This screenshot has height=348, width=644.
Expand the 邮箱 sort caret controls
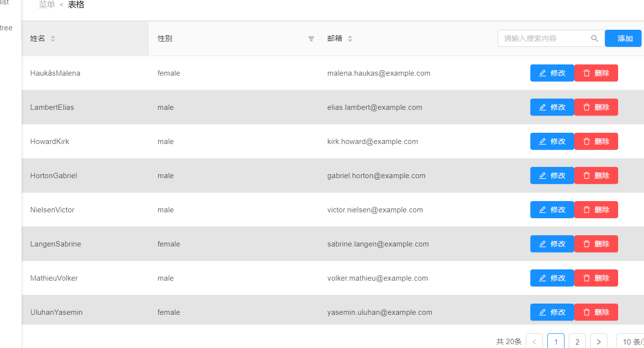tap(350, 38)
